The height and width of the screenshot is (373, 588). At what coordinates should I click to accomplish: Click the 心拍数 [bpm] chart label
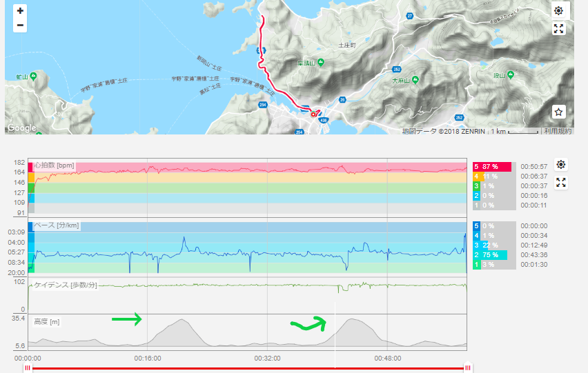(x=55, y=165)
